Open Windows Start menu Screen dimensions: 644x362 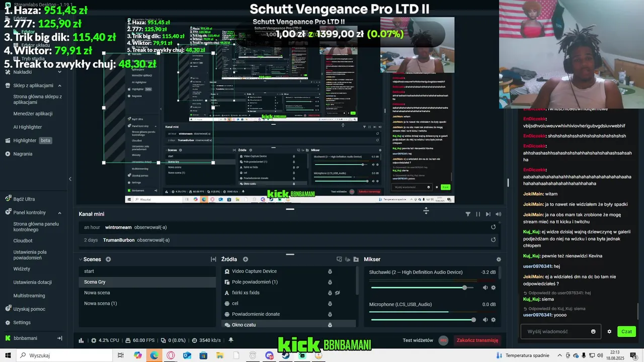(8, 355)
